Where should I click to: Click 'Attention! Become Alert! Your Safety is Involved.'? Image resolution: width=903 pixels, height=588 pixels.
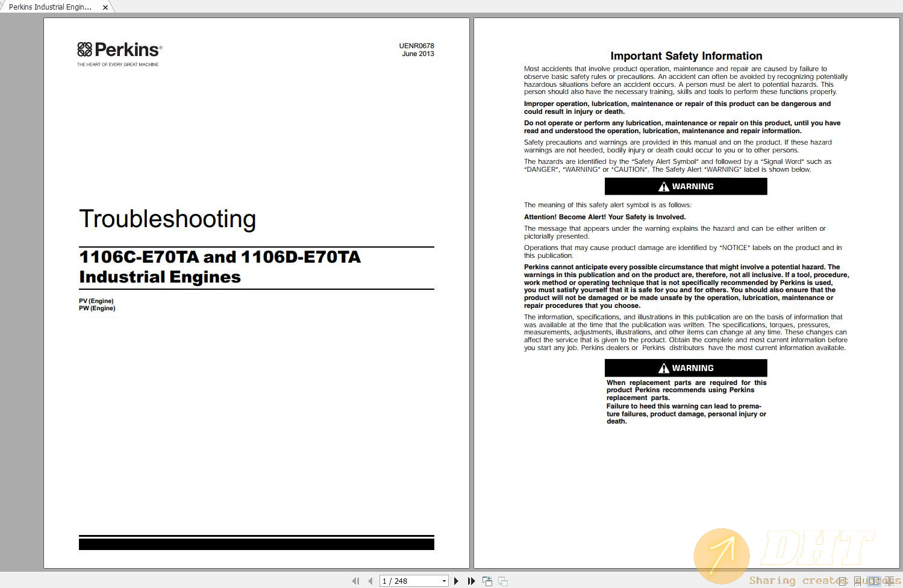click(605, 217)
